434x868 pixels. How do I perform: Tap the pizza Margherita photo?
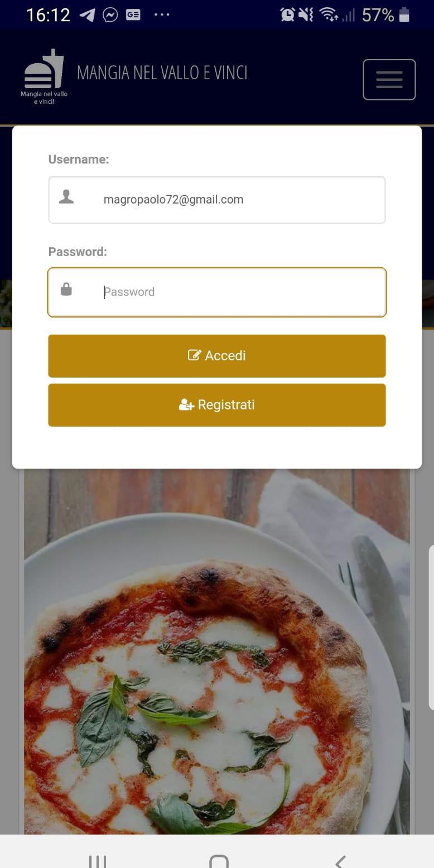217,652
